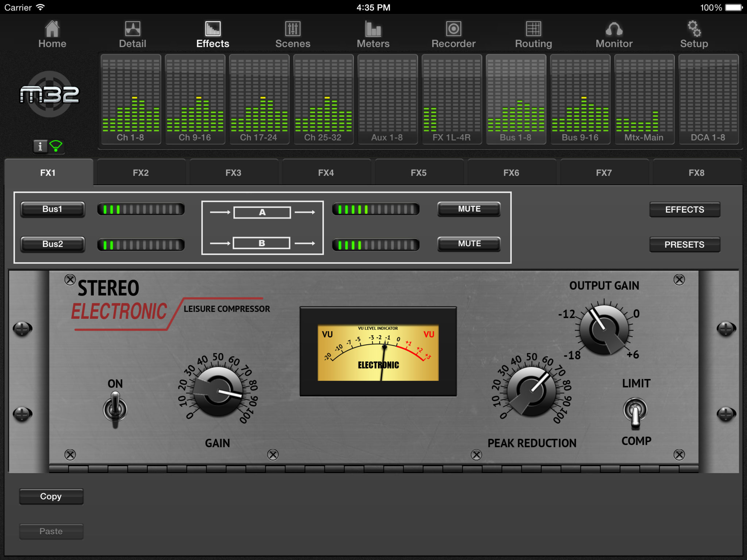Image resolution: width=747 pixels, height=560 pixels.
Task: Switch to the FX3 tab
Action: [x=233, y=173]
